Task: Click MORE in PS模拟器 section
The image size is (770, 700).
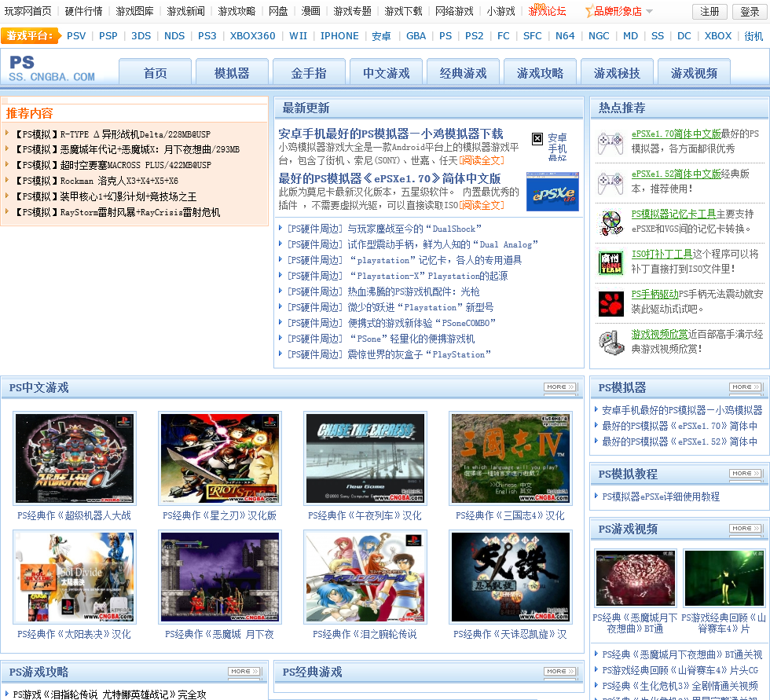Action: [746, 387]
